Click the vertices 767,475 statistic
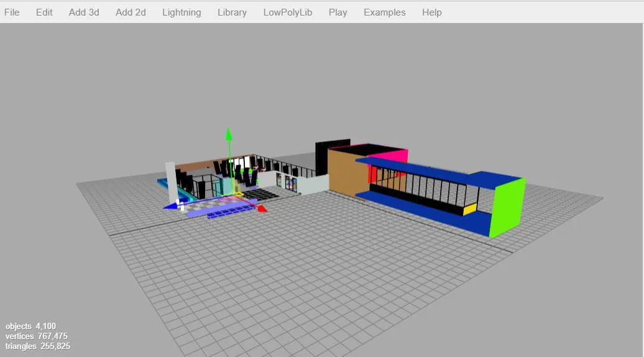 [x=36, y=336]
